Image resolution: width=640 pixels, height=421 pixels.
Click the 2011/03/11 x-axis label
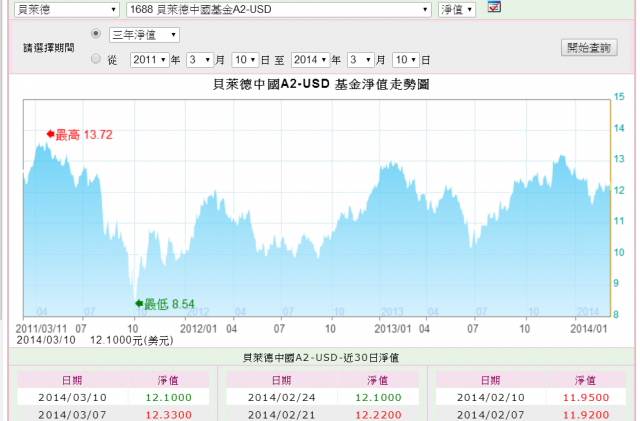point(41,329)
